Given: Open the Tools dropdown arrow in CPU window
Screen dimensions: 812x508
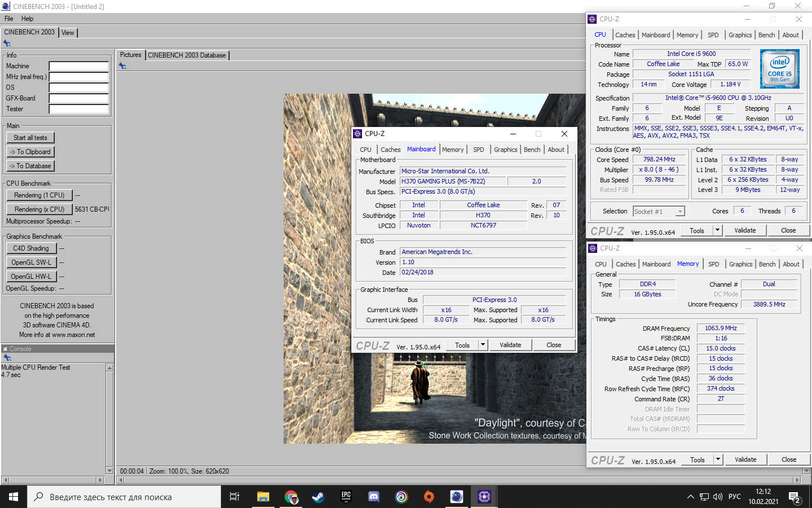Looking at the screenshot, I should tap(717, 230).
